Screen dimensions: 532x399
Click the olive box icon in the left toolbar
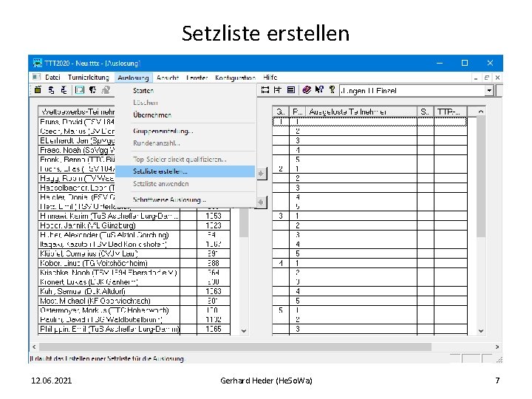tap(38, 90)
